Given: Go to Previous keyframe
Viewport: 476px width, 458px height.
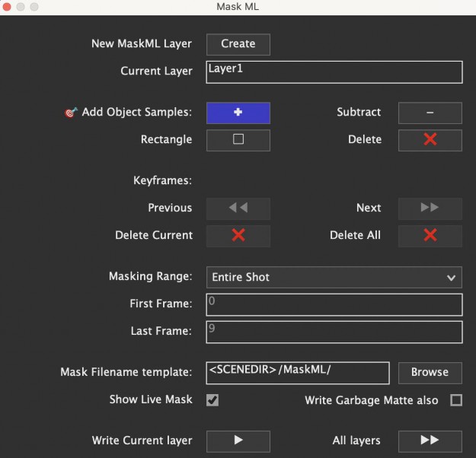Looking at the screenshot, I should (238, 208).
